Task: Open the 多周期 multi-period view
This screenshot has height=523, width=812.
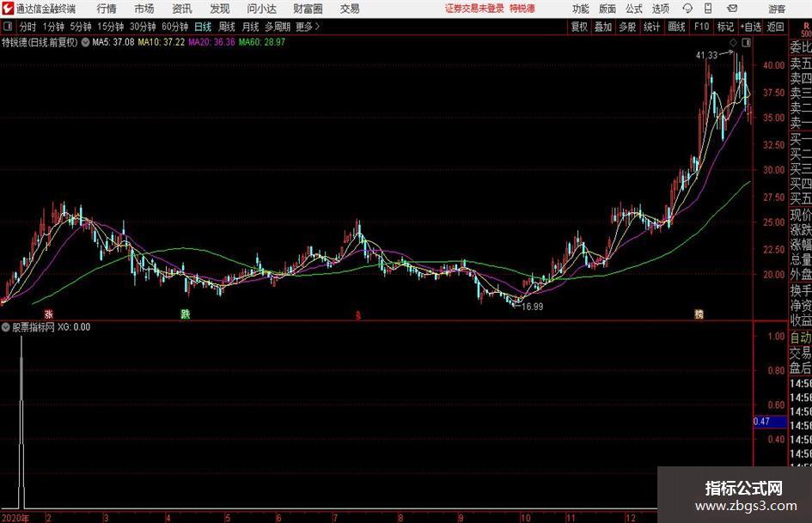Action: (278, 27)
